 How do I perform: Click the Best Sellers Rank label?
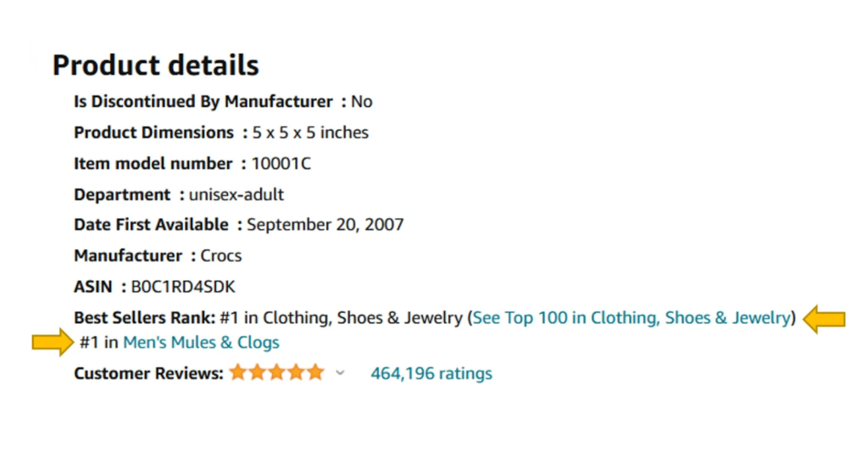(144, 318)
